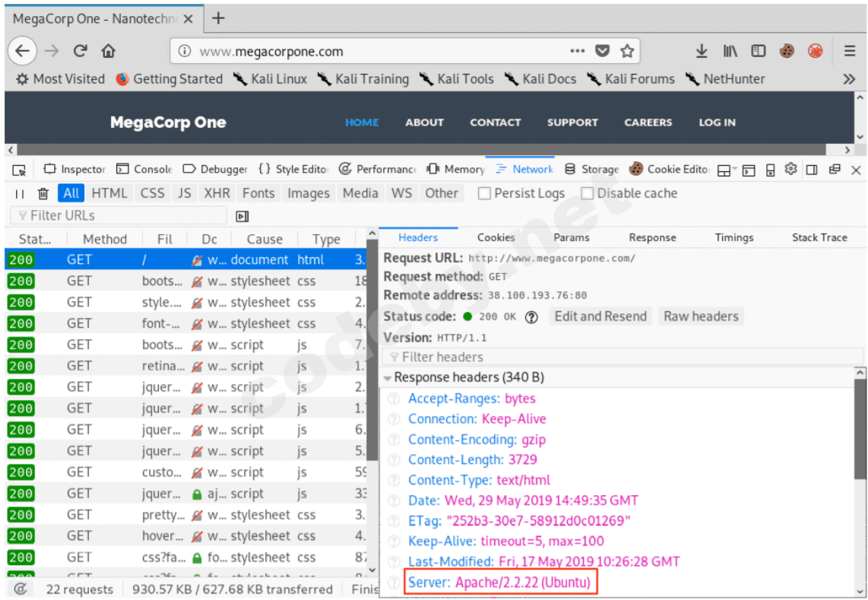
Task: Click the Filter URLs input field
Action: (119, 215)
